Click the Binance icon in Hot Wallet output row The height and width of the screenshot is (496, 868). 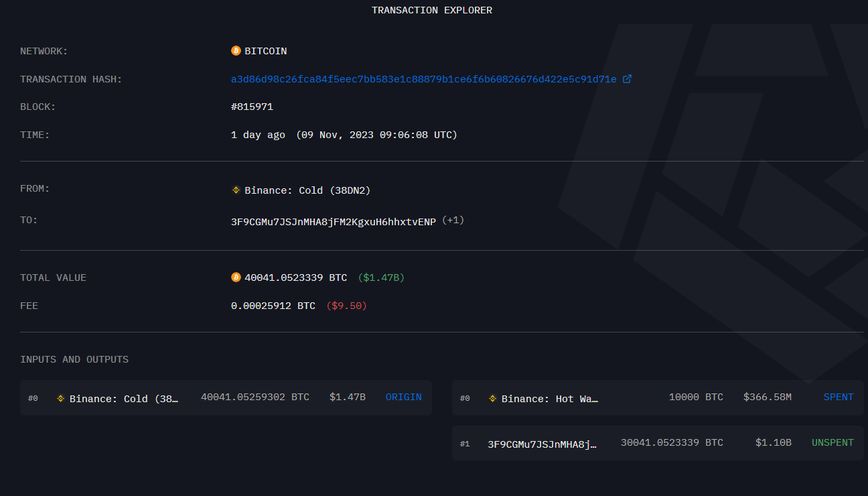tap(493, 398)
